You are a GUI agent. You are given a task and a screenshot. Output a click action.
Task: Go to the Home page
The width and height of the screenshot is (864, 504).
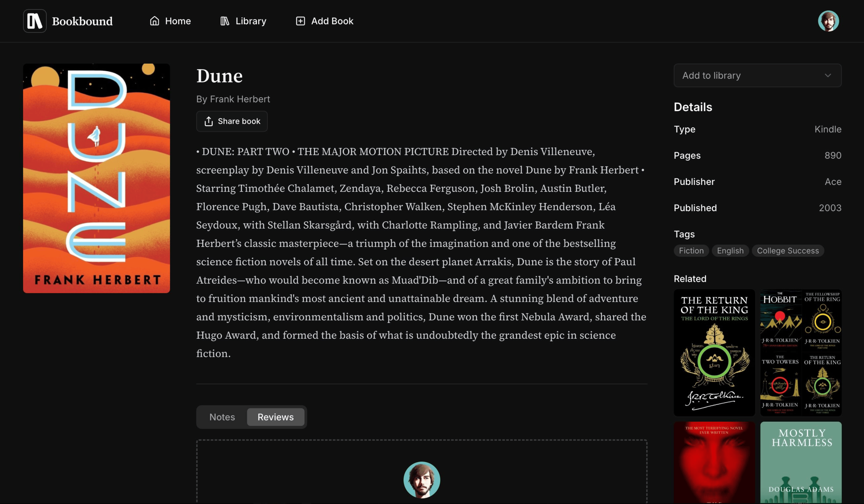point(170,21)
